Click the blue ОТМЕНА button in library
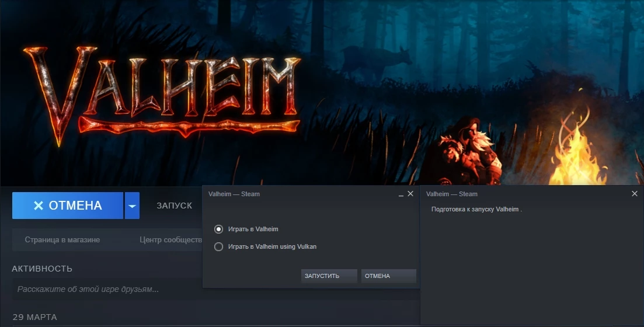 tap(68, 206)
